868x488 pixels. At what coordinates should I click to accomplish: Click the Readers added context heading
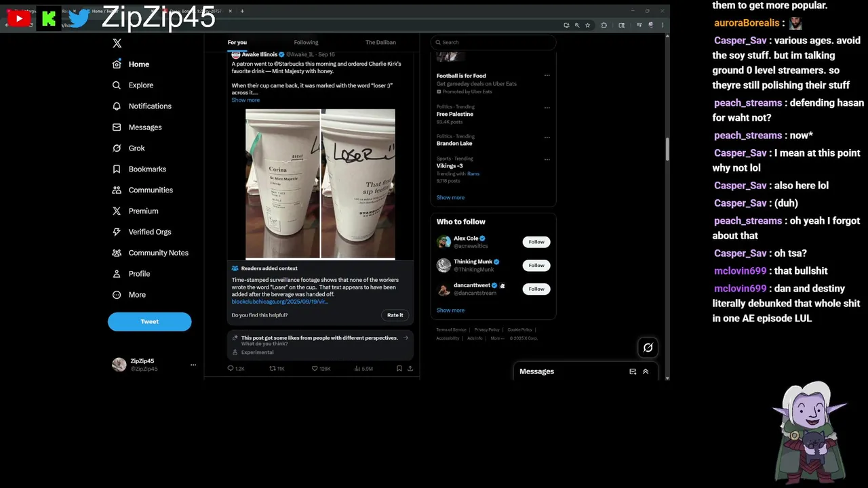click(x=269, y=268)
